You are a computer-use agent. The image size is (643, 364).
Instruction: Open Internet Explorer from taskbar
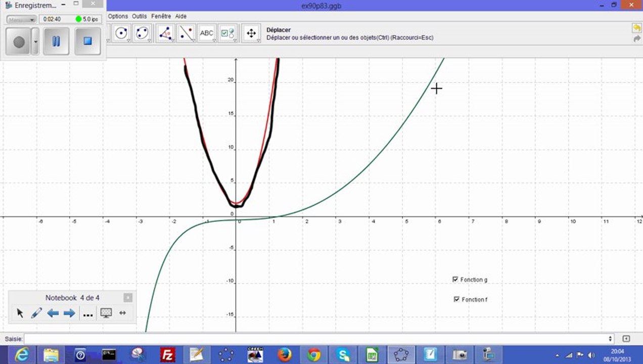pyautogui.click(x=21, y=355)
